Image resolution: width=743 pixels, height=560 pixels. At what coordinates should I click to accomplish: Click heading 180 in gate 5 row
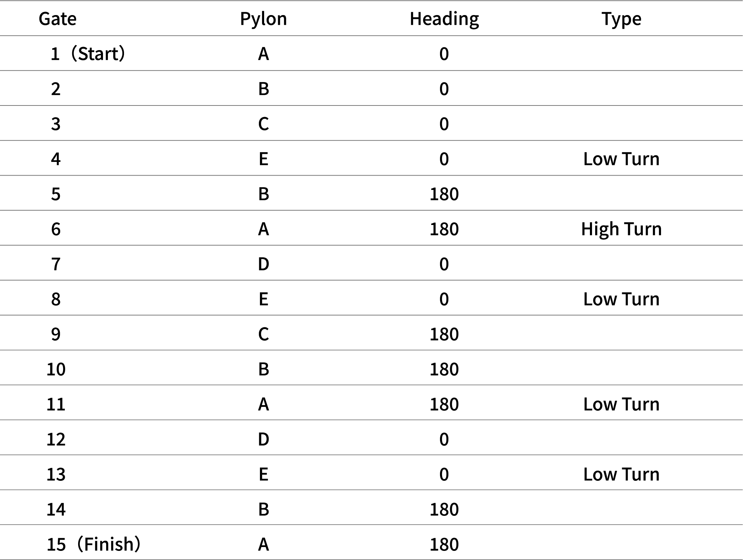click(x=444, y=194)
